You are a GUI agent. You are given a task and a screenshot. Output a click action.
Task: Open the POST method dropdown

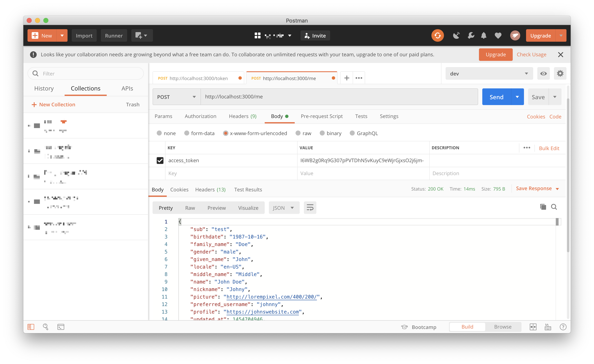(177, 97)
